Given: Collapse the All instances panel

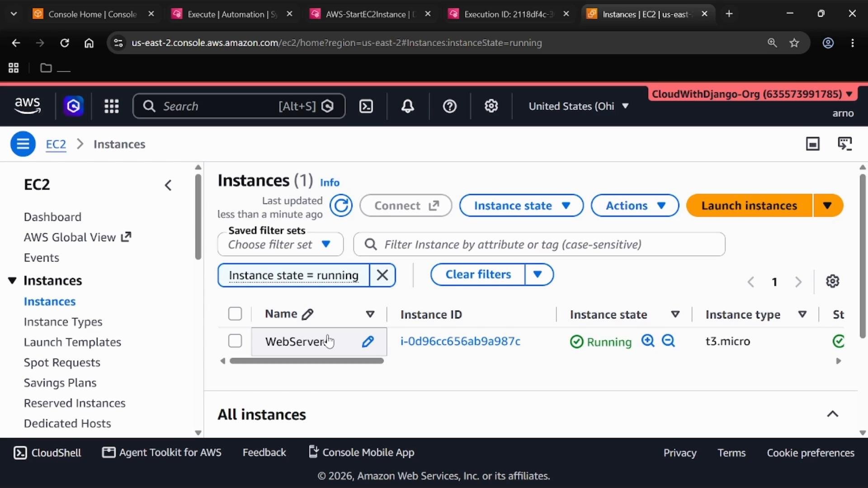Looking at the screenshot, I should (x=833, y=414).
